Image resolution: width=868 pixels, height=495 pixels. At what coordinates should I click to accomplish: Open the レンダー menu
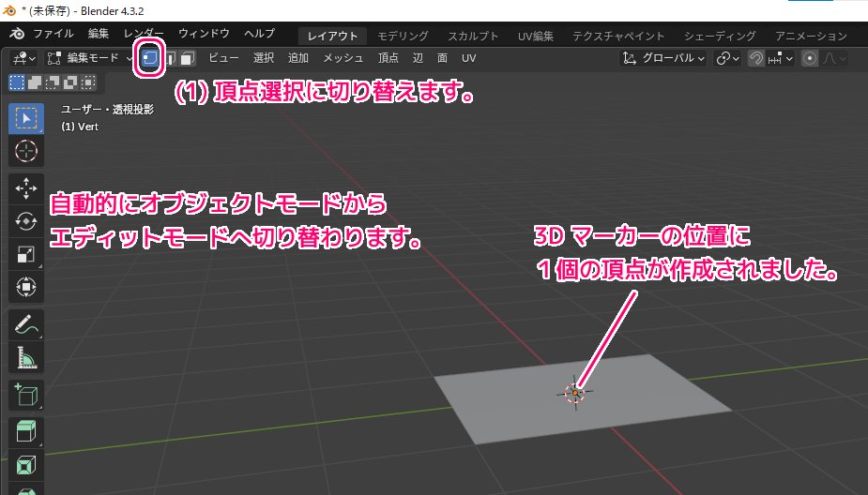tap(144, 34)
